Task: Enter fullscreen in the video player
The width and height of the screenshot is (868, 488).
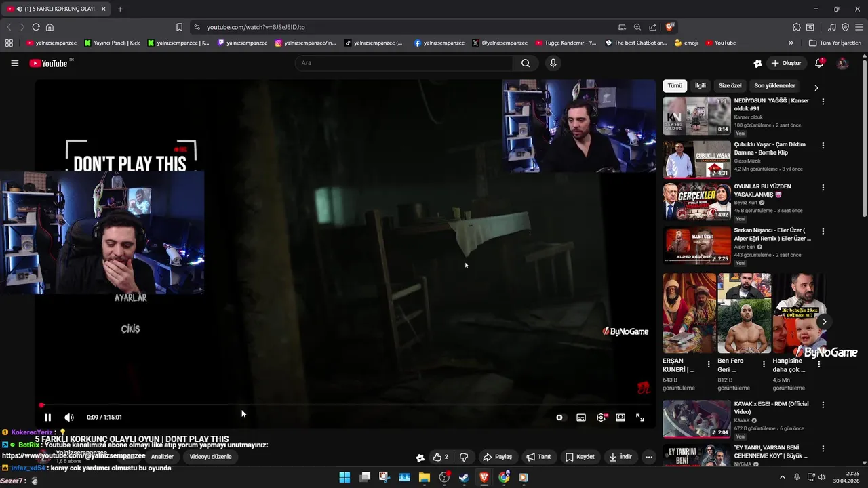Action: [x=639, y=418]
